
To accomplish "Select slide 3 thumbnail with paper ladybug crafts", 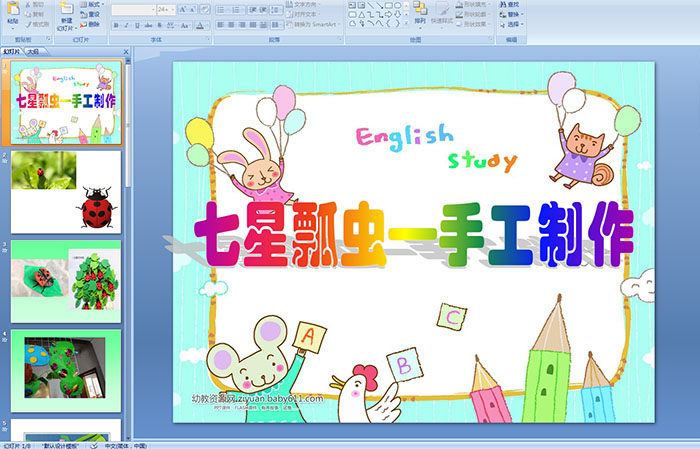I will [66, 281].
